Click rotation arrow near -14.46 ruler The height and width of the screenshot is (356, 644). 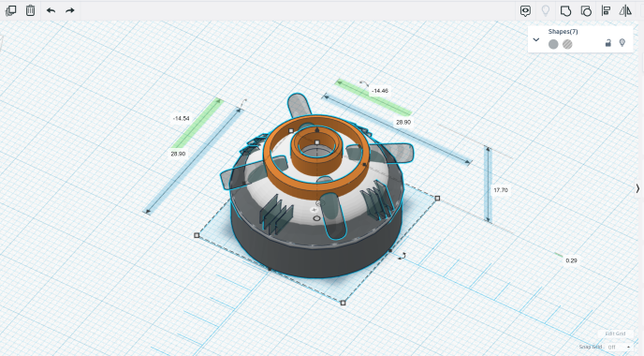tap(363, 83)
